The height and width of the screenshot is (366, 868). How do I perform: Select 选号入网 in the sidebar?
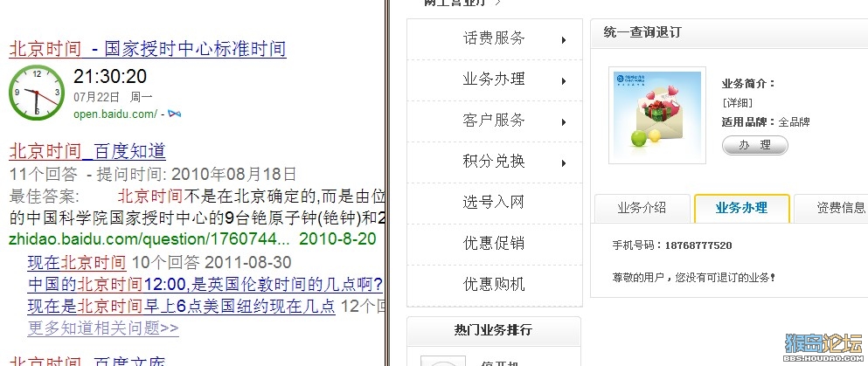pos(494,203)
